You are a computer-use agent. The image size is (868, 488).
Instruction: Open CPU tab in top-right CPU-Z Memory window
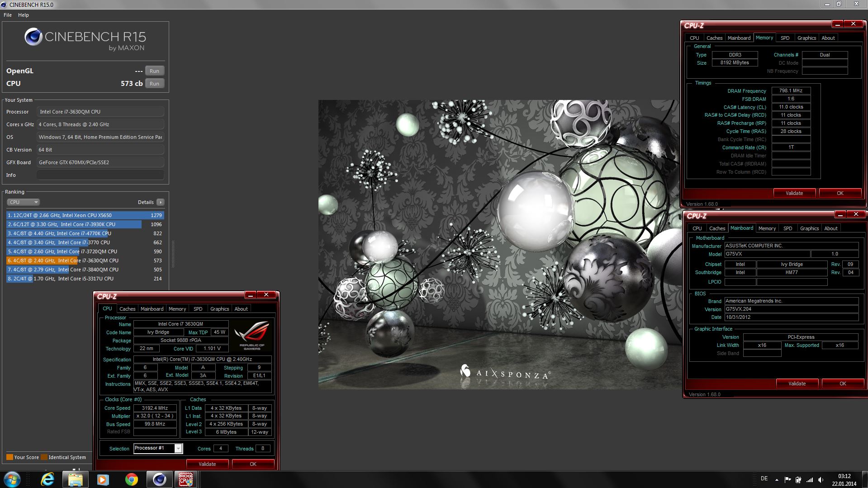(x=694, y=38)
